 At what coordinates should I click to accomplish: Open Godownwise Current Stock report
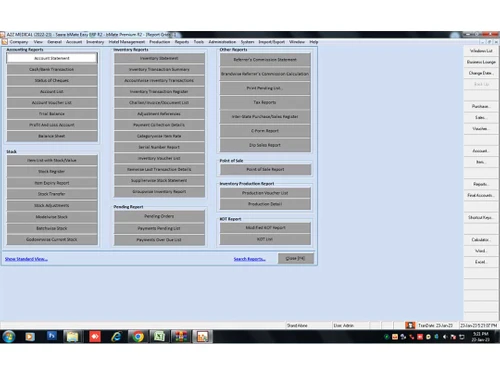pyautogui.click(x=52, y=239)
